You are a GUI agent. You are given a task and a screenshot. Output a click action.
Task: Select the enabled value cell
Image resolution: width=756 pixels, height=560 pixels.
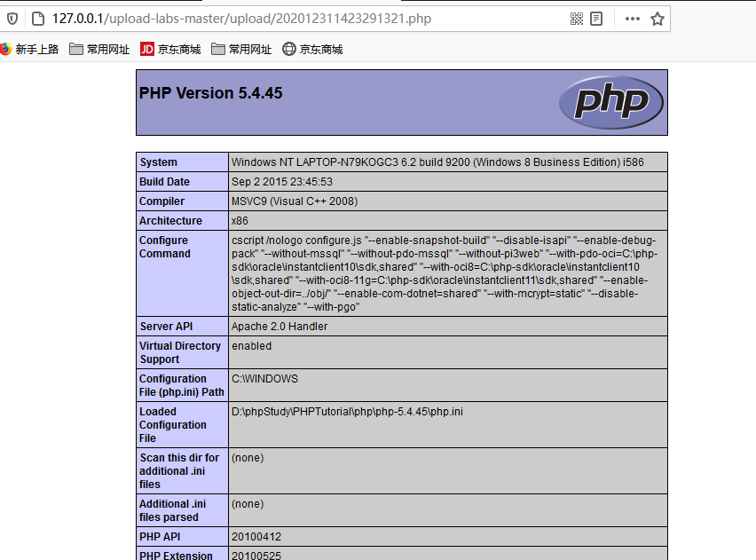tap(448, 352)
